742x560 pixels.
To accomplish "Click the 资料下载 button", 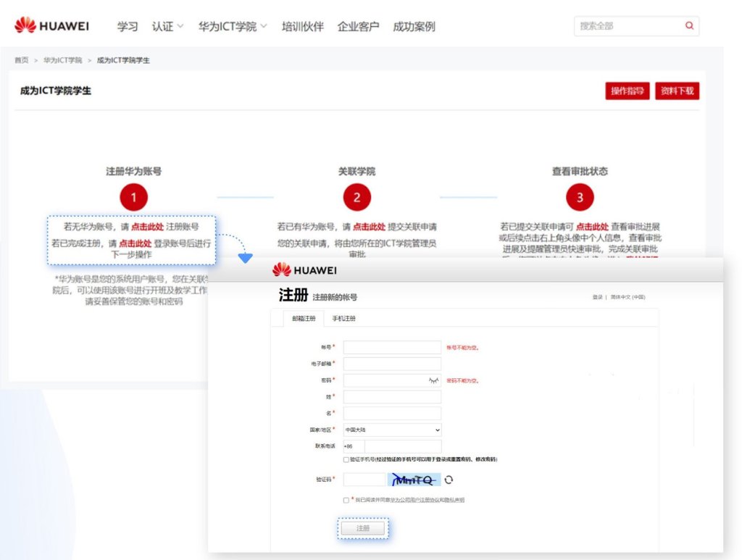I will pos(677,91).
